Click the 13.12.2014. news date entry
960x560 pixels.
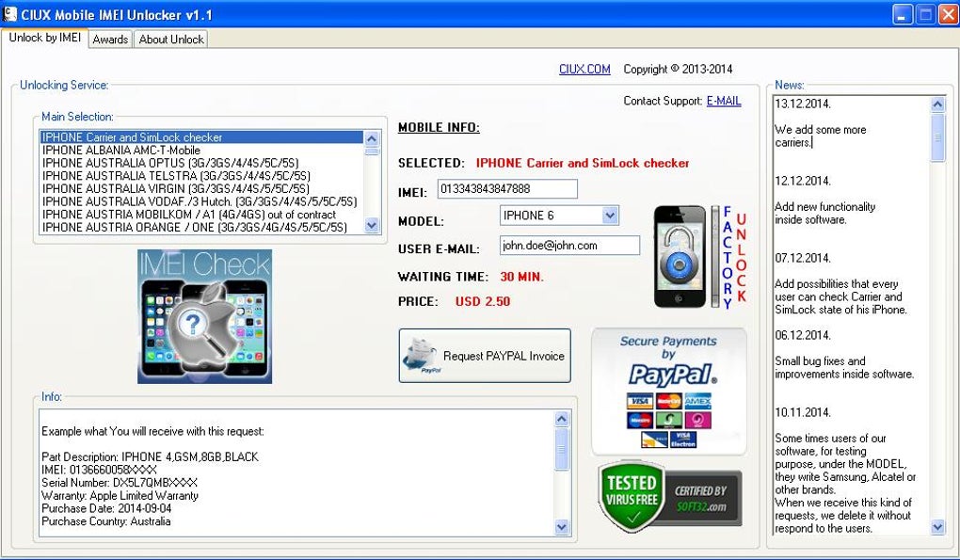803,104
